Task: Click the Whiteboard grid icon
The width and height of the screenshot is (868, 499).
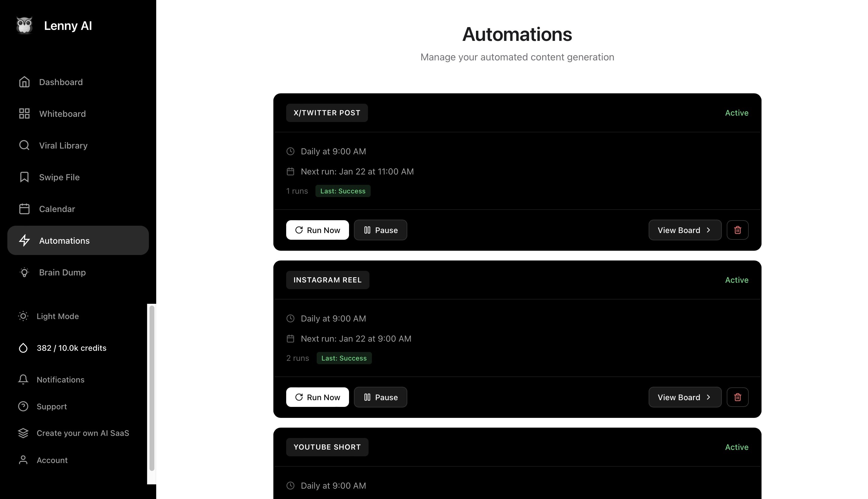Action: (x=24, y=114)
